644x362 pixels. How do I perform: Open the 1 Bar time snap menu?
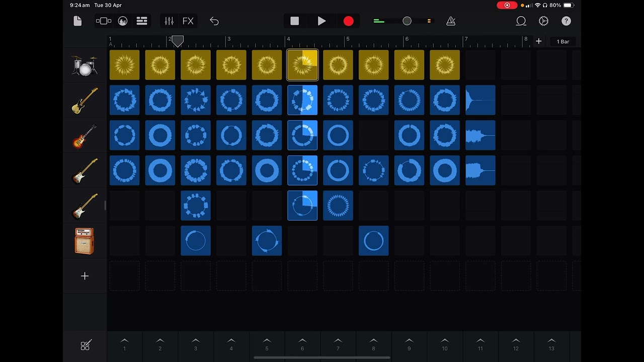563,42
